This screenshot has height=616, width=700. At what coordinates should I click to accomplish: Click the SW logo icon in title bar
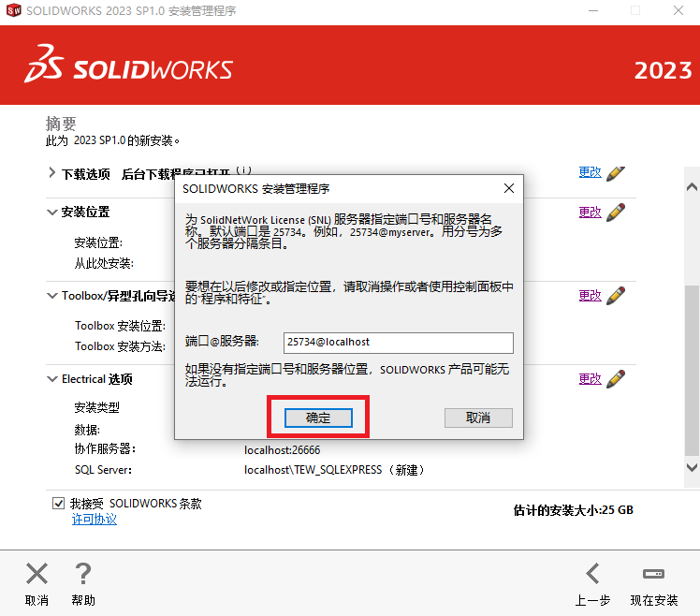coord(13,10)
